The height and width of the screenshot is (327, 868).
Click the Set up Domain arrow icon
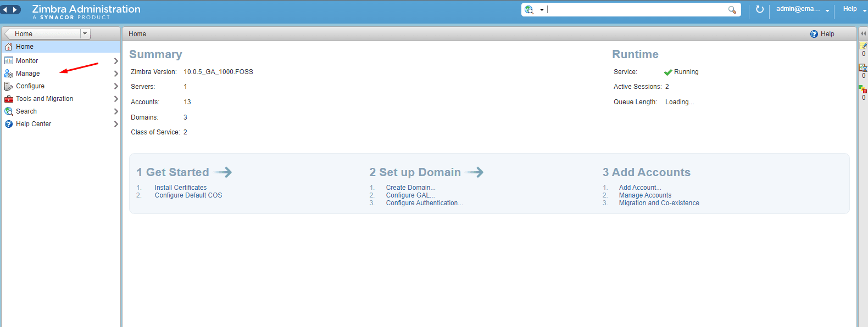[475, 172]
